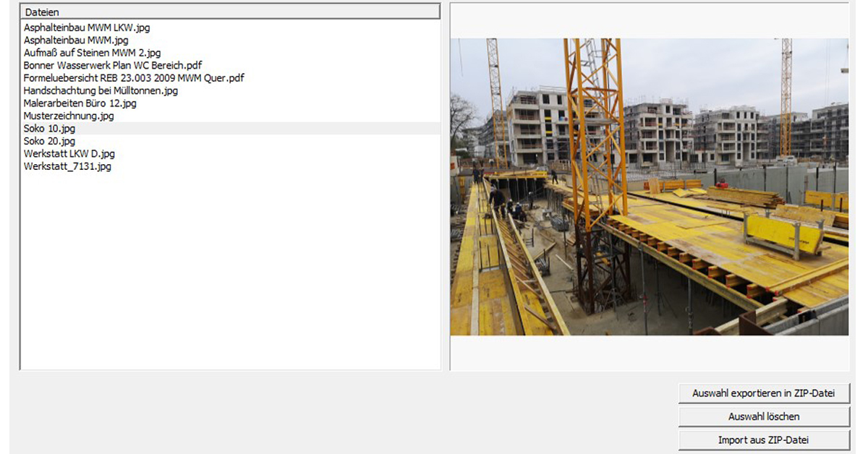Click the Dateien column header
This screenshot has height=454, width=868.
click(230, 12)
